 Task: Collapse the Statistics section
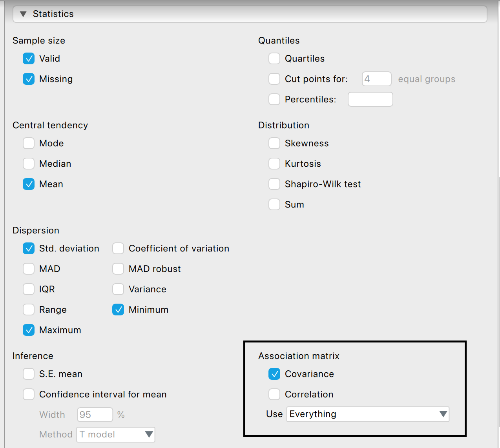coord(23,14)
